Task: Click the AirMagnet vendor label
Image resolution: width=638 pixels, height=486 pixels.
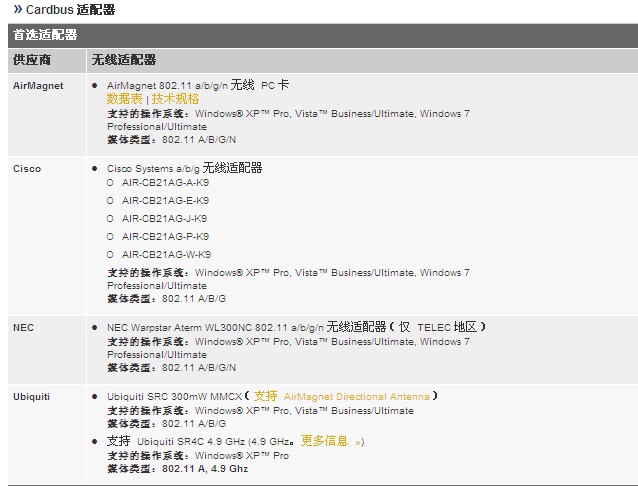Action: 38,86
